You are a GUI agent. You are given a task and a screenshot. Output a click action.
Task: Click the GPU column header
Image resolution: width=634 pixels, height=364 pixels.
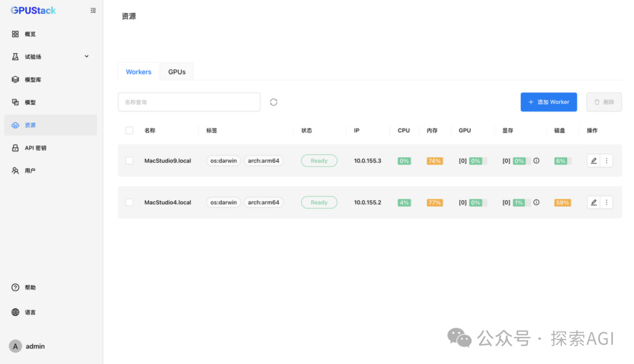[464, 130]
